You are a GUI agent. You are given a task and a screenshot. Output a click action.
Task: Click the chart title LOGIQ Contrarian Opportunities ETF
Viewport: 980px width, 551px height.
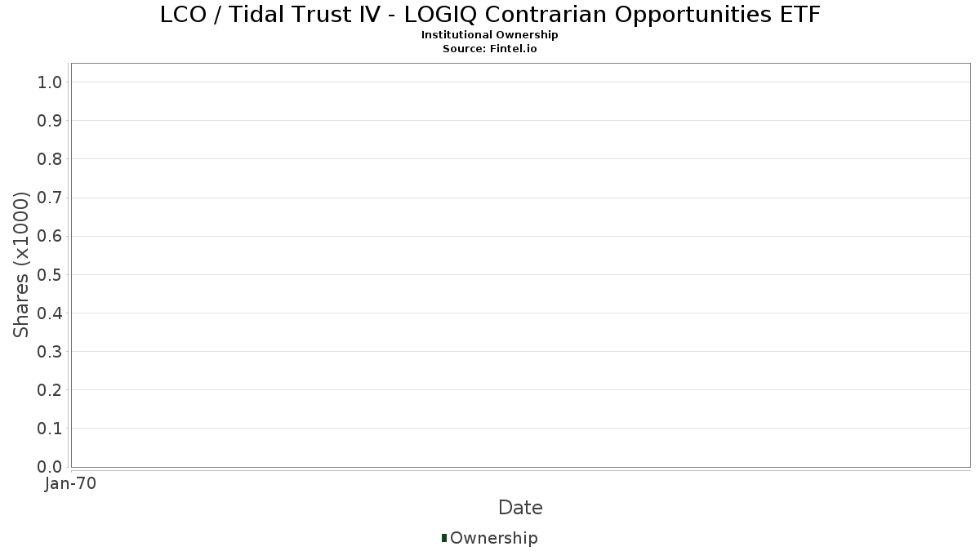click(x=490, y=15)
